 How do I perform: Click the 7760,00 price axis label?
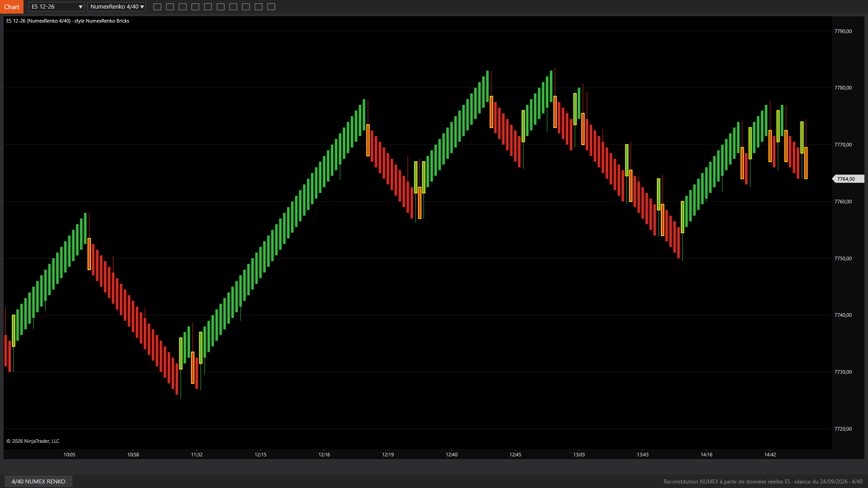point(843,202)
